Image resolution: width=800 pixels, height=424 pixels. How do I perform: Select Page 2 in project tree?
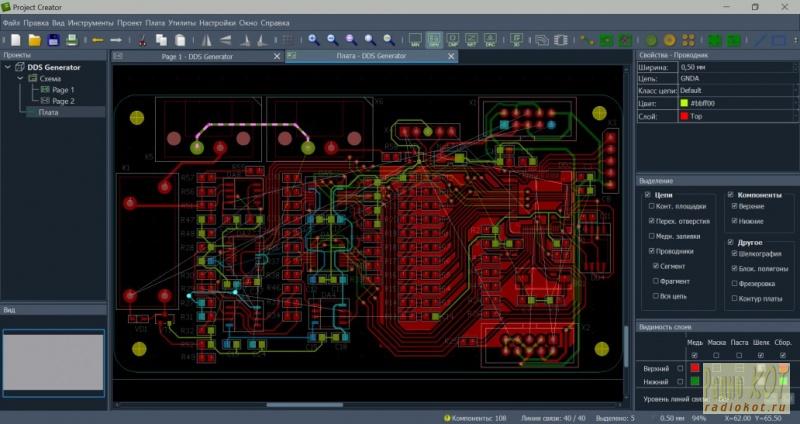(x=63, y=101)
